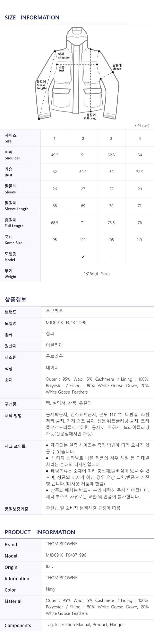This screenshot has height=644, width=154.
Task: Click the 52.5 shoulder measurement cell
Action: coord(111,155)
